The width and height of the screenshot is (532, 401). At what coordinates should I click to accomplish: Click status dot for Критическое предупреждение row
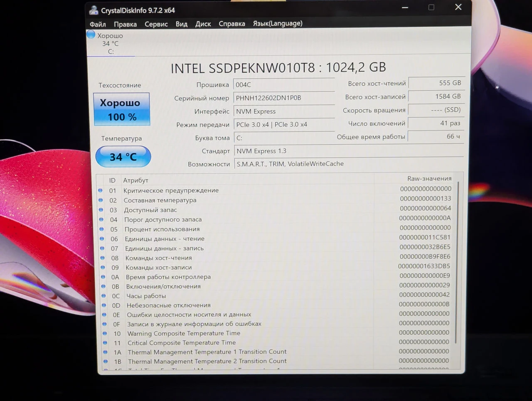coord(100,191)
